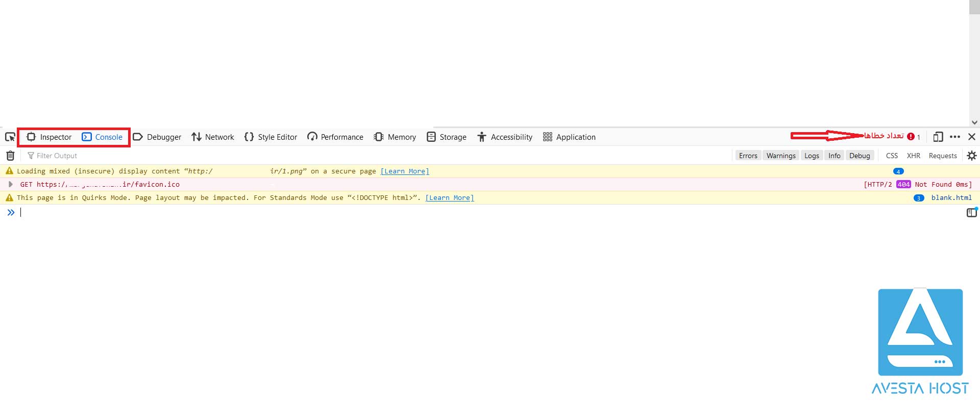Toggle the Logs filter
Viewport: 980px width, 404px height.
[812, 156]
